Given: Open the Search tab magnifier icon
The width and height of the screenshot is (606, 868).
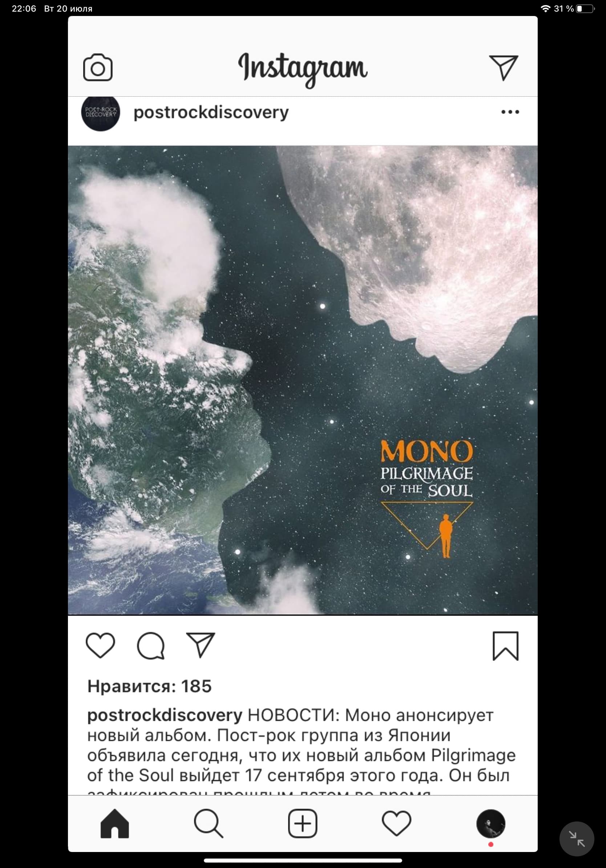Looking at the screenshot, I should click(x=209, y=823).
